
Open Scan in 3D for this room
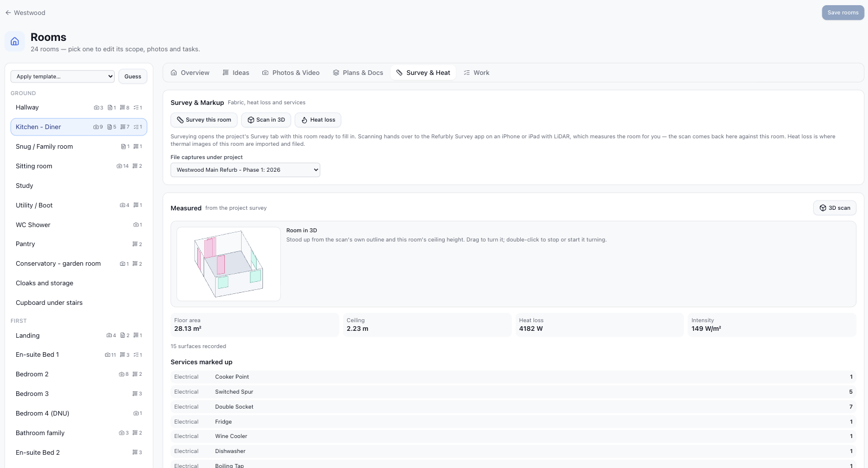tap(266, 120)
